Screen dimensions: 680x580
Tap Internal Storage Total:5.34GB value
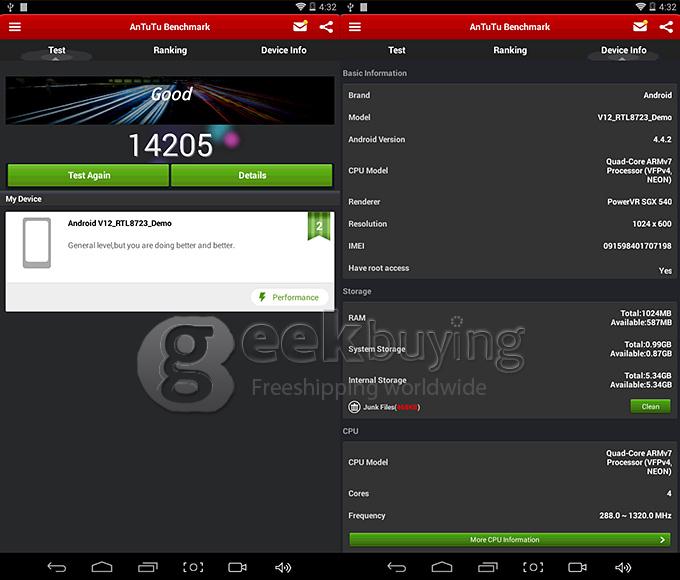[x=648, y=376]
